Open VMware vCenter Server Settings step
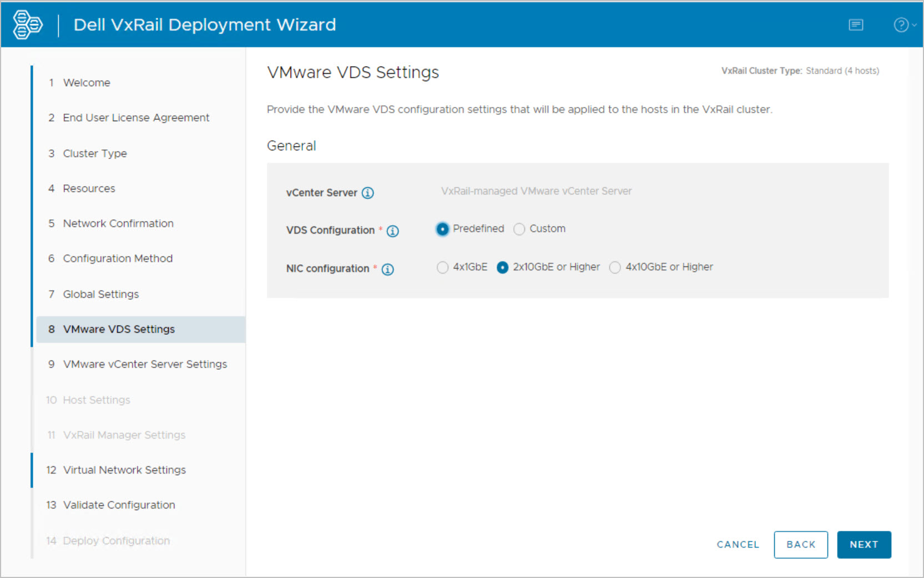The height and width of the screenshot is (578, 924). [145, 364]
